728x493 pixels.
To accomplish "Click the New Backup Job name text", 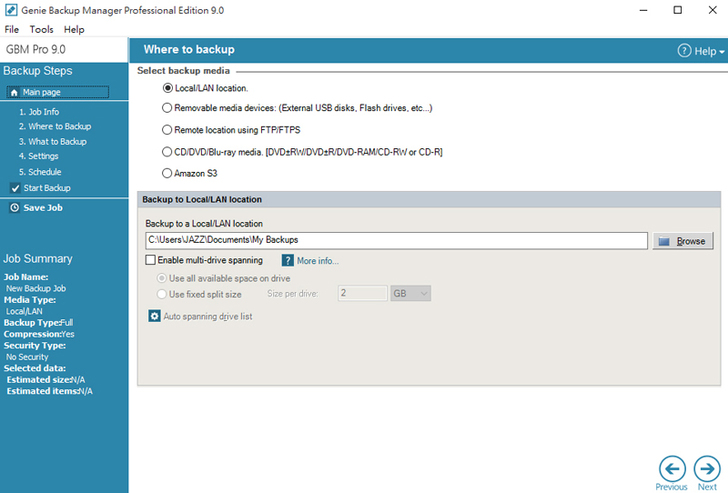I will pyautogui.click(x=36, y=288).
